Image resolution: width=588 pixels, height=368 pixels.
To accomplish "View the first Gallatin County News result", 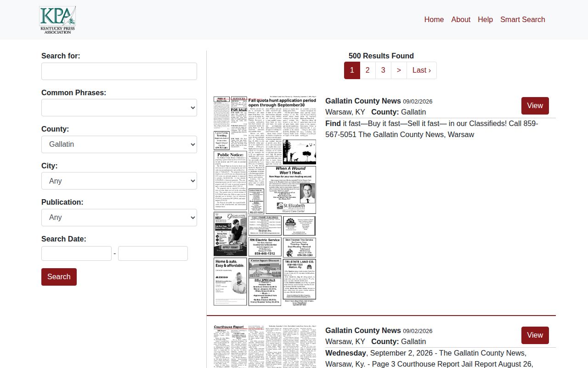I will pyautogui.click(x=535, y=106).
